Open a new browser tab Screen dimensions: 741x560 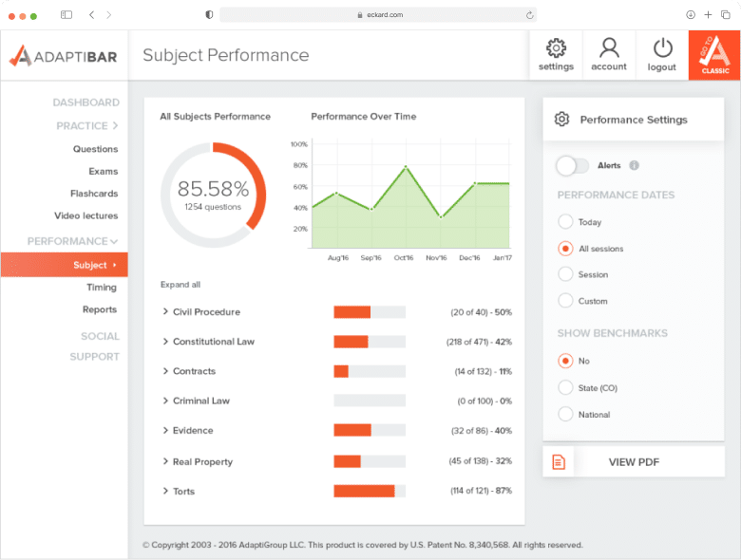coord(708,14)
